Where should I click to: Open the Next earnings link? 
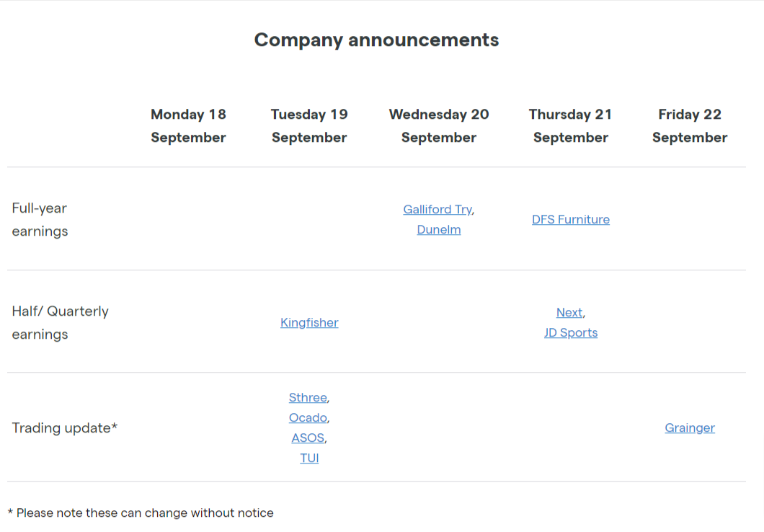click(x=569, y=312)
